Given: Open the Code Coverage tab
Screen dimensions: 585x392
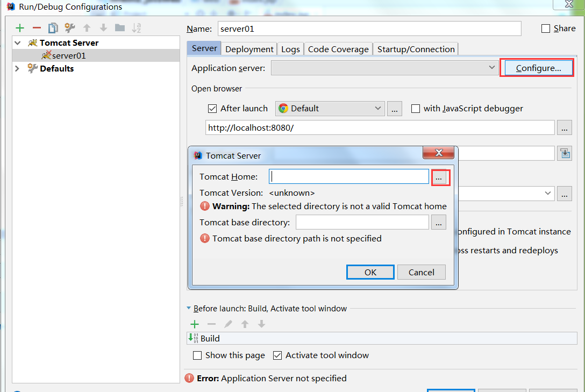Looking at the screenshot, I should pyautogui.click(x=338, y=49).
